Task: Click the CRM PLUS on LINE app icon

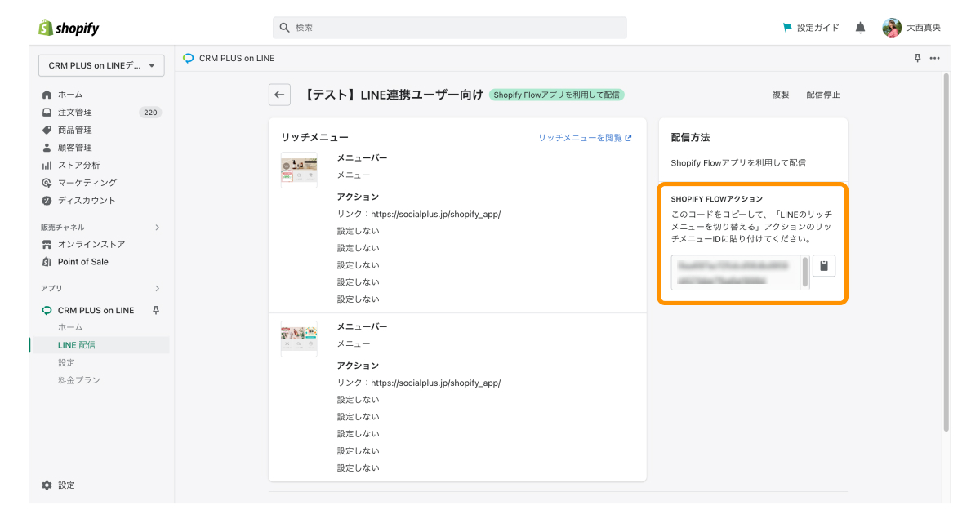Action: 46,310
